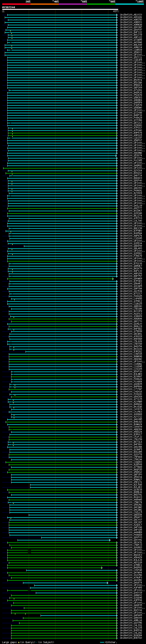
Task: Select the UniRef100_B3RZ62 label
Action: pyautogui.click(x=131, y=352)
